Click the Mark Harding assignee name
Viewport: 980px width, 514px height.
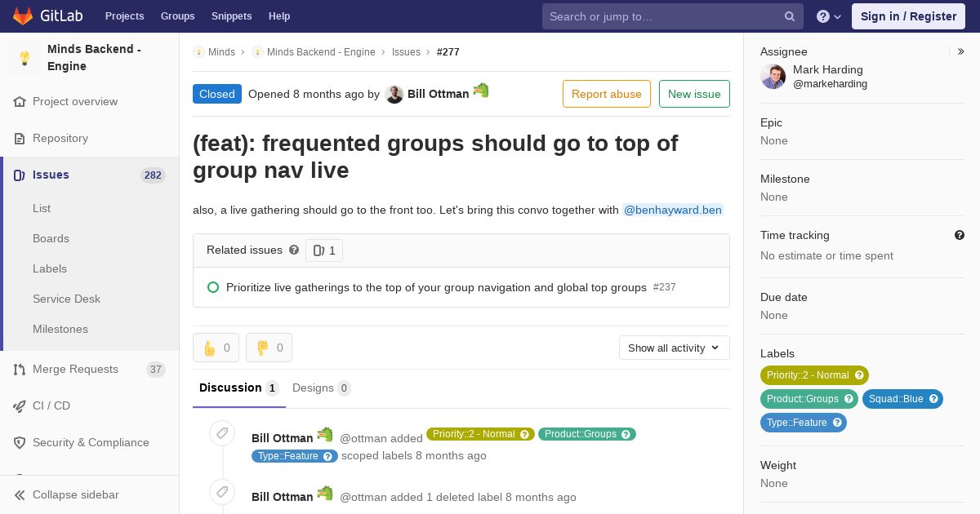[828, 70]
